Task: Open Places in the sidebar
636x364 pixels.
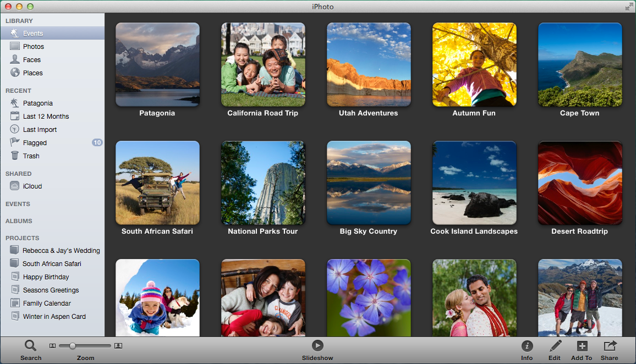Action: pos(52,73)
